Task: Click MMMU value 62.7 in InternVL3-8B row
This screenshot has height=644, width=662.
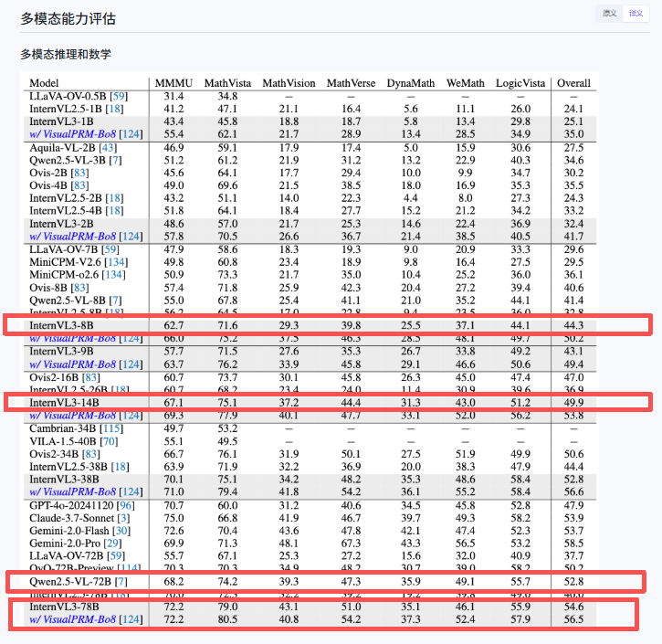Action: [173, 325]
